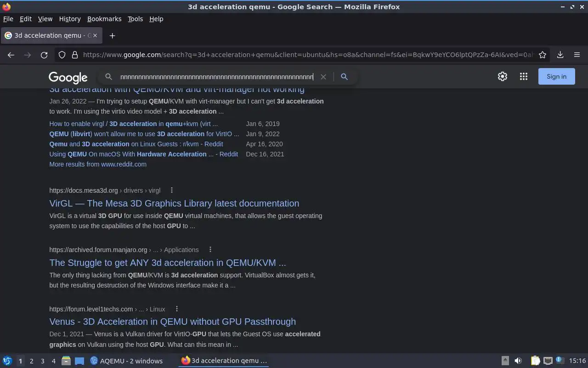Close the 3d acceleration qemu tab

coord(95,35)
